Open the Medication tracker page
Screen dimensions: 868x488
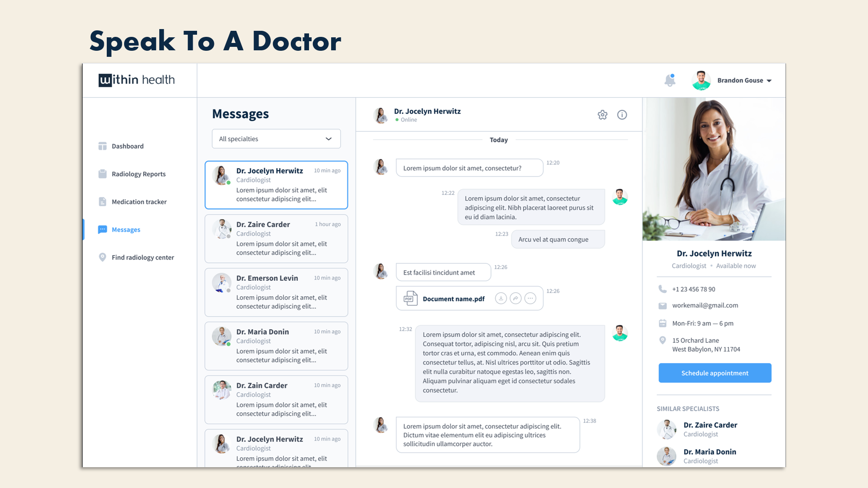pos(139,202)
